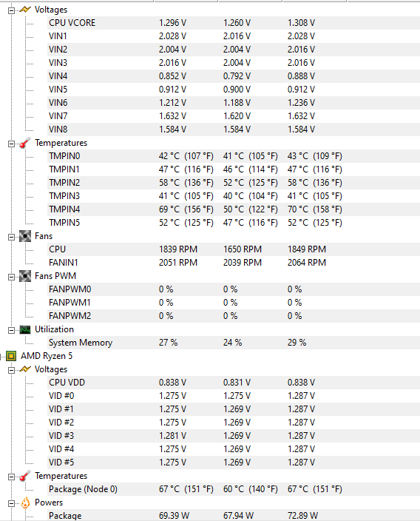Click the Fans group fan icon

[x=25, y=236]
